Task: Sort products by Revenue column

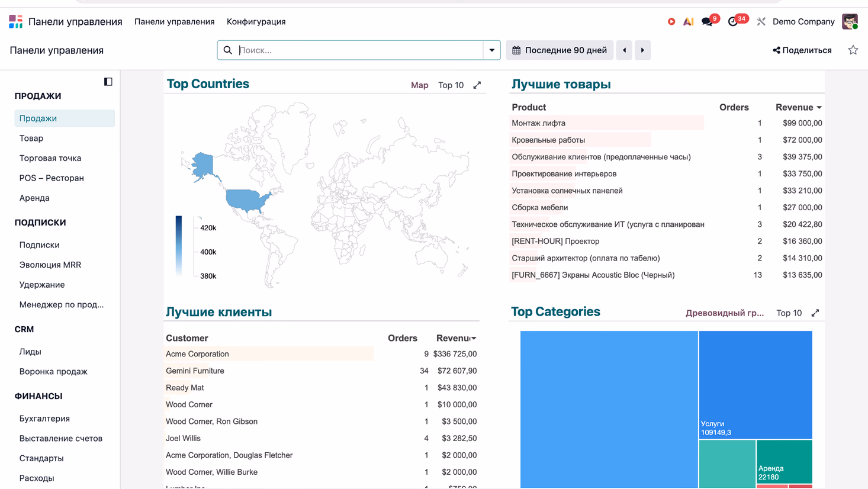Action: point(799,107)
